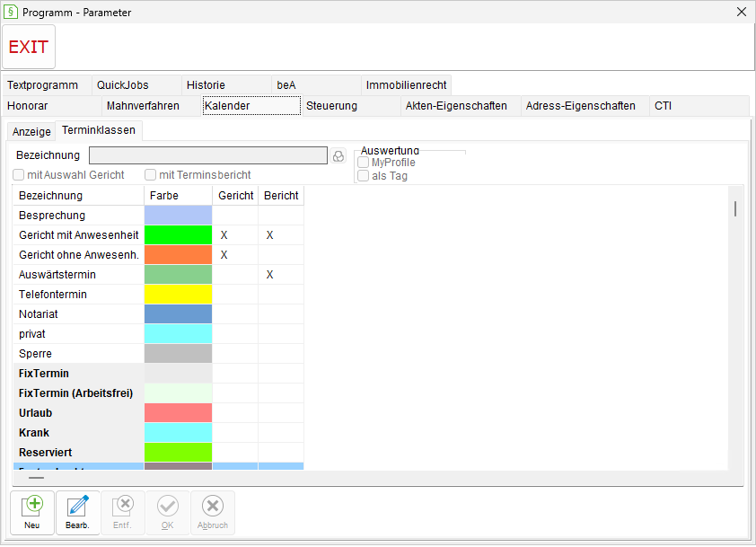Switch to Akten-Eigenschaften tab
756x547 pixels.
coord(461,106)
